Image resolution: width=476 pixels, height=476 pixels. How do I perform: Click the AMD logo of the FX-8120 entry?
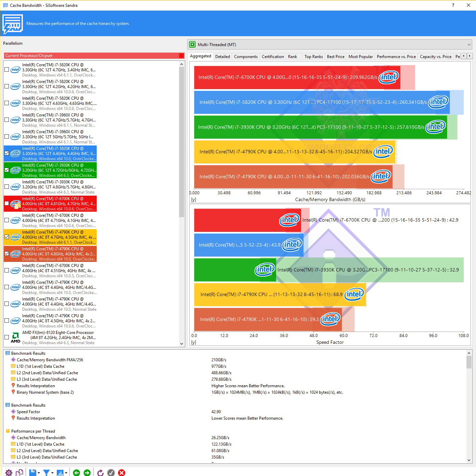(x=15, y=338)
